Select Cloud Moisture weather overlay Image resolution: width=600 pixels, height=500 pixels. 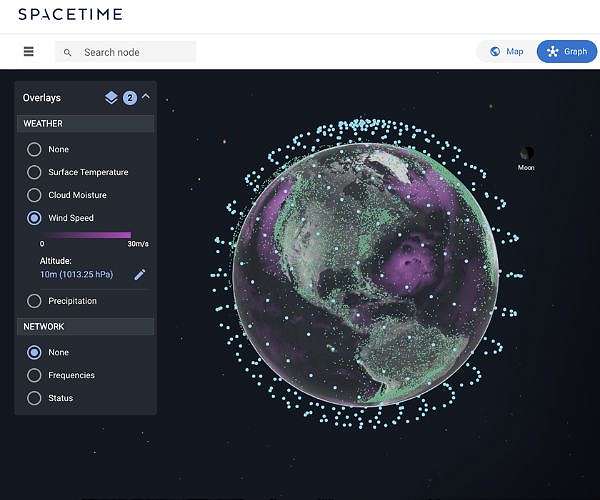pos(35,195)
